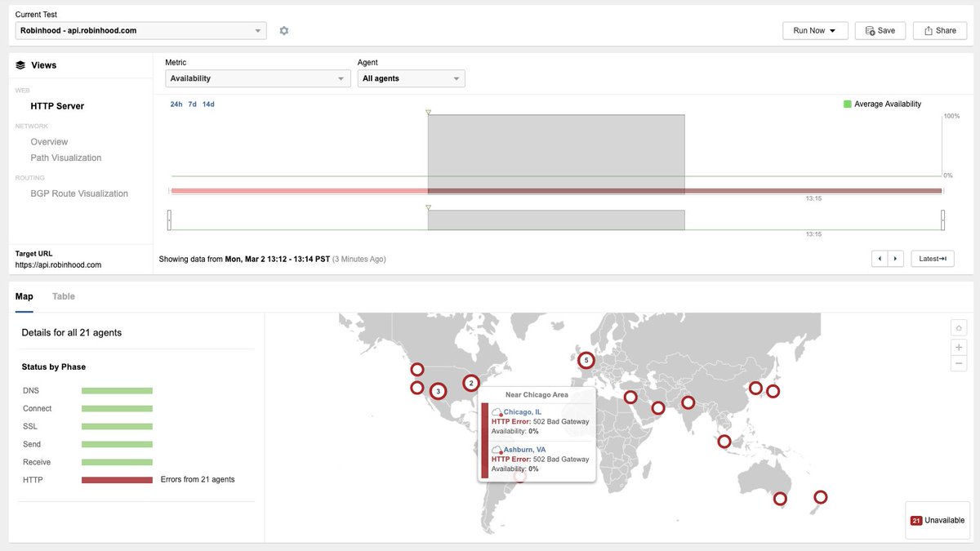Set the time range to 24h
This screenshot has height=551, width=980.
(176, 104)
